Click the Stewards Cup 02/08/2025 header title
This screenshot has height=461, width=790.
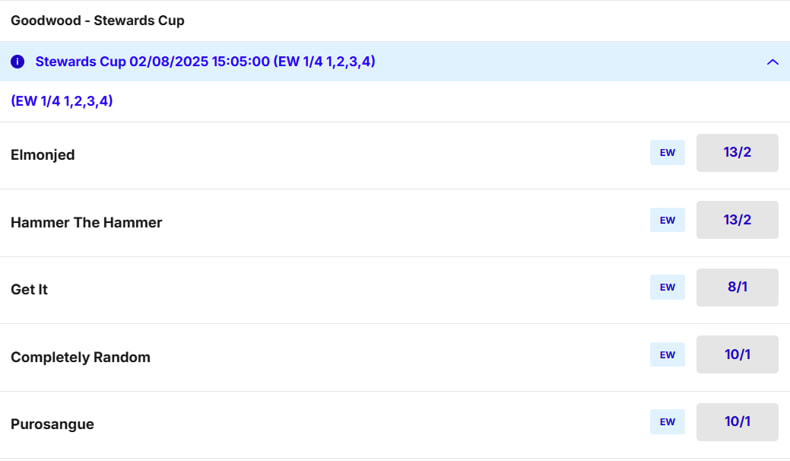(205, 62)
